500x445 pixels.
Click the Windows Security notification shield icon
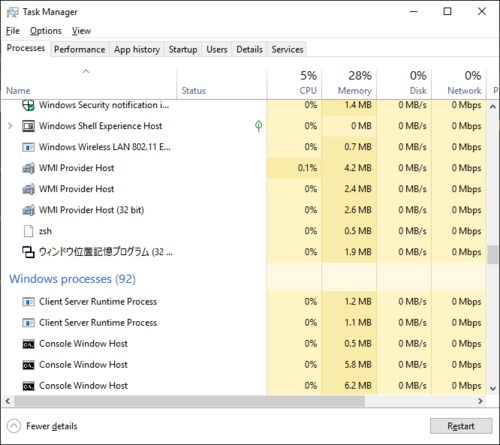(x=28, y=105)
